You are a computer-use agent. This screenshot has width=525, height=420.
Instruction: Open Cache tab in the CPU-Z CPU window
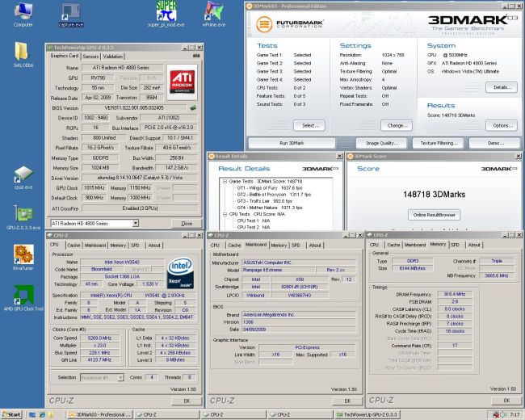(x=73, y=246)
